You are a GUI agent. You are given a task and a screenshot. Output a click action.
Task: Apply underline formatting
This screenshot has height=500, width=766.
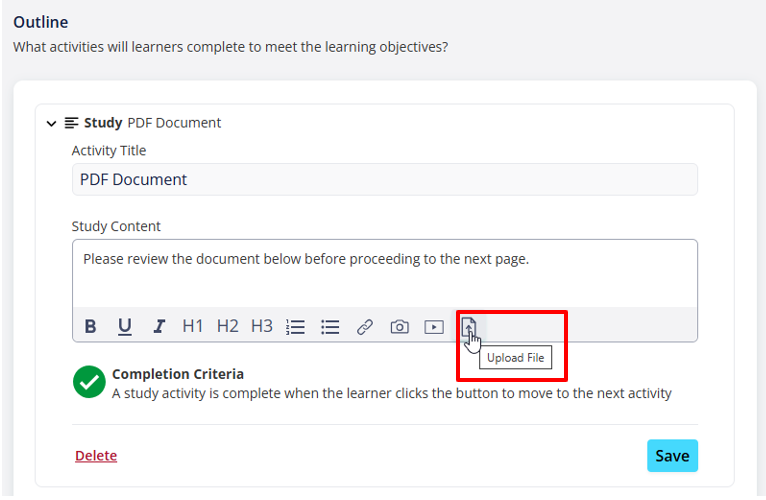coord(125,326)
